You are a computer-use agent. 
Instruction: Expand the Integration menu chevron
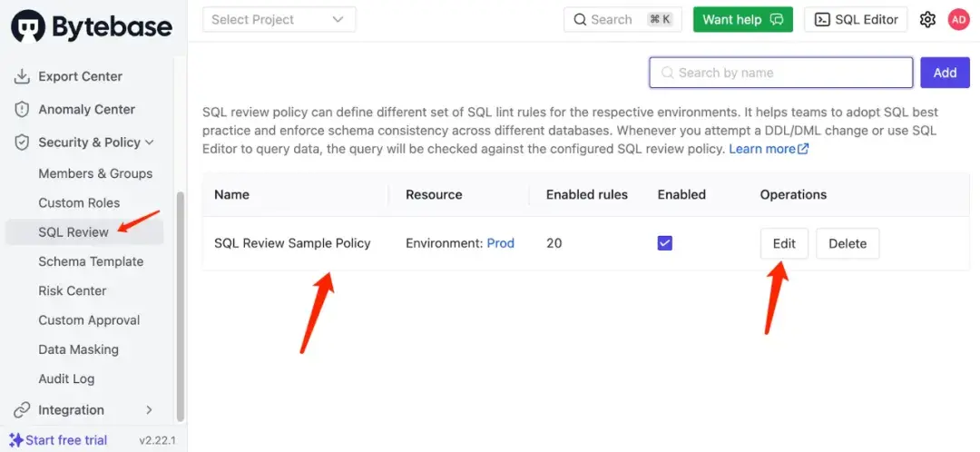click(149, 409)
